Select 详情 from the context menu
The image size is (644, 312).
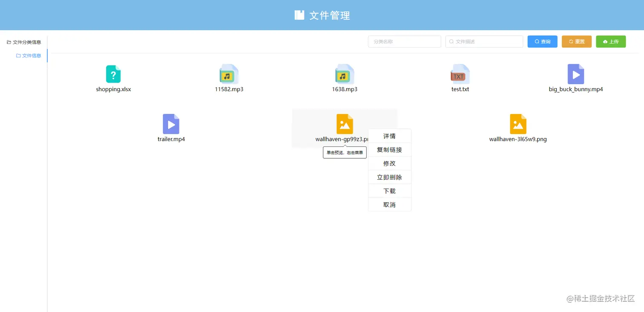(x=389, y=135)
